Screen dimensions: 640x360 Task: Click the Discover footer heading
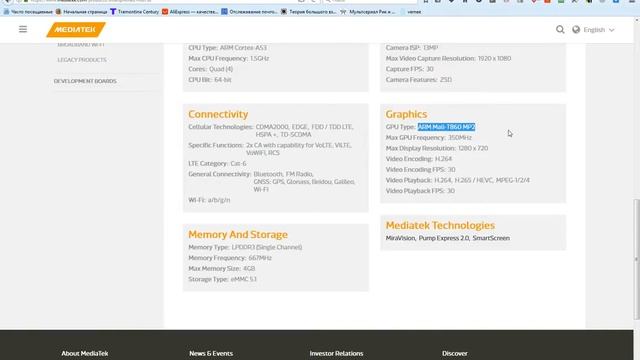(x=455, y=353)
